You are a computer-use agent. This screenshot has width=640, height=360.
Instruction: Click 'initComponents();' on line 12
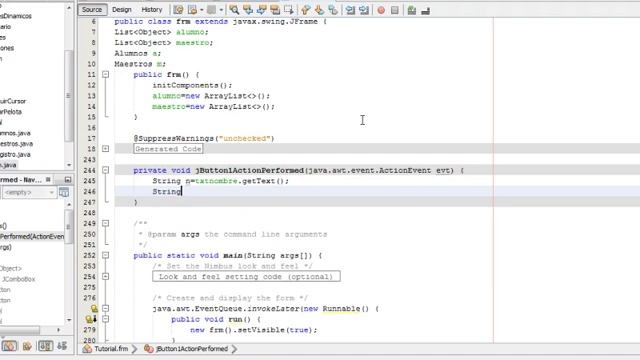[192, 85]
